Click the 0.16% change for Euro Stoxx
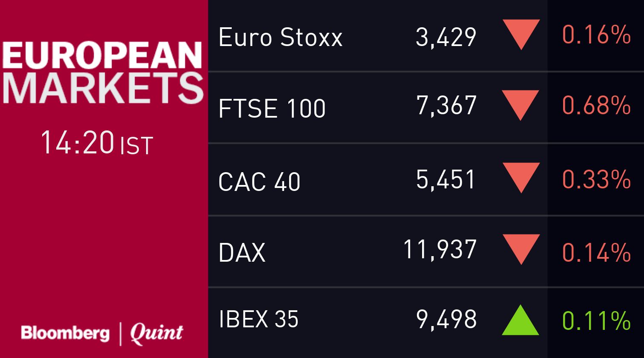 pyautogui.click(x=596, y=35)
